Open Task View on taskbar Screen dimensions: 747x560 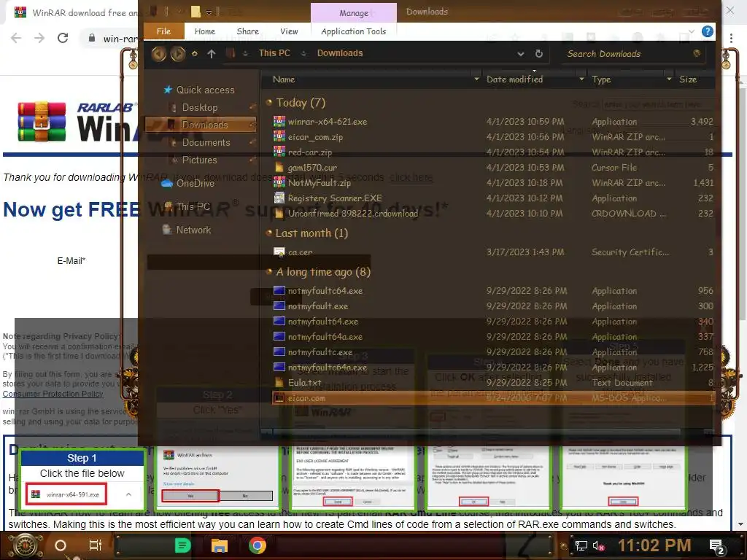[96, 545]
